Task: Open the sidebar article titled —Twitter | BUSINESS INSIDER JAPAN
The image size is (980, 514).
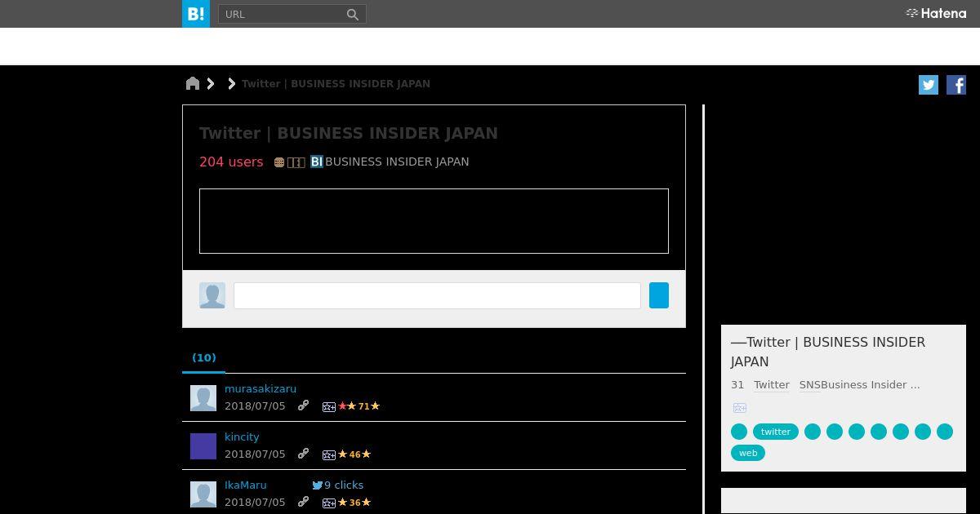Action: (828, 352)
